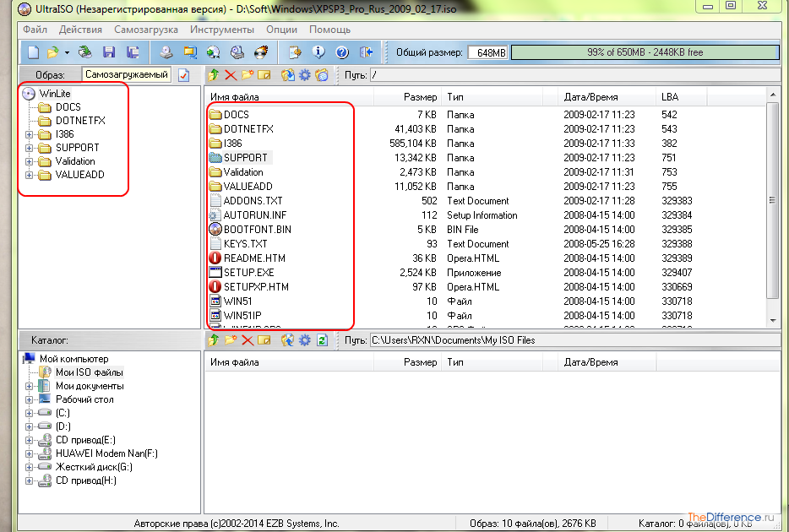789x532 pixels.
Task: Click the refresh icon in catalog toolbar
Action: 321,340
